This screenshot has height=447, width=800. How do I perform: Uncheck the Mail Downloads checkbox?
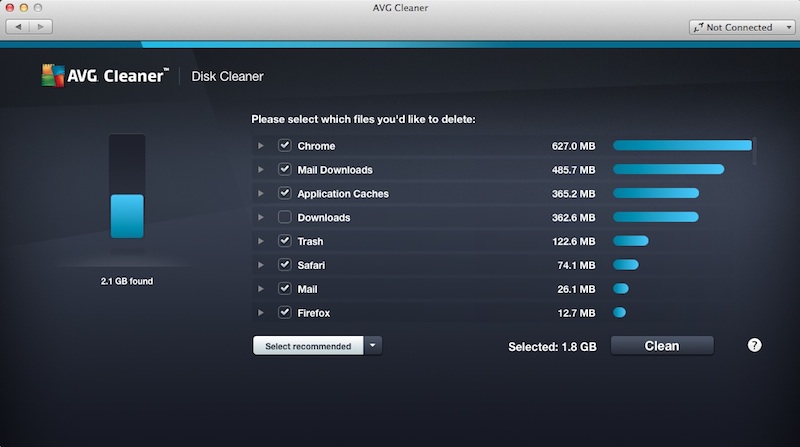coord(284,169)
